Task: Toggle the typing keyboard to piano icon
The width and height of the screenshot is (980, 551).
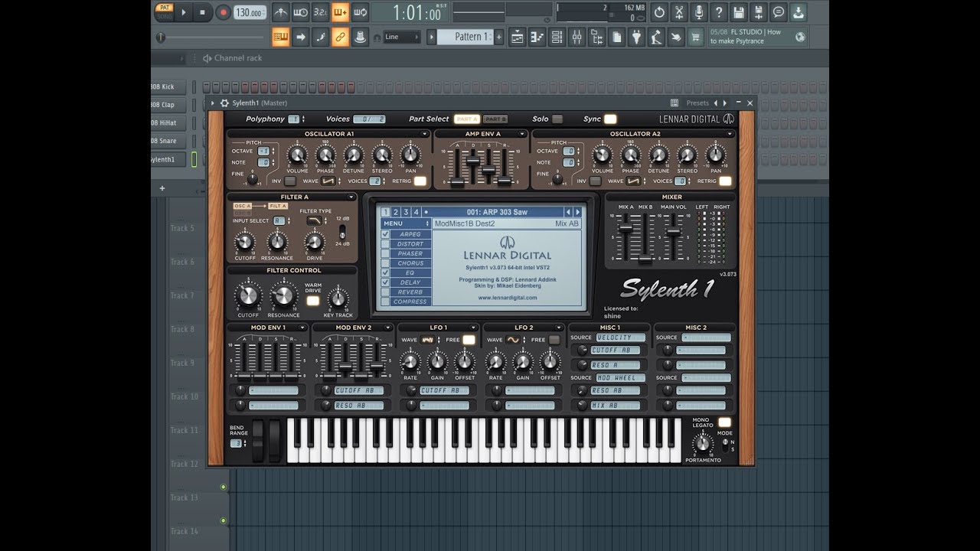Action: click(281, 37)
